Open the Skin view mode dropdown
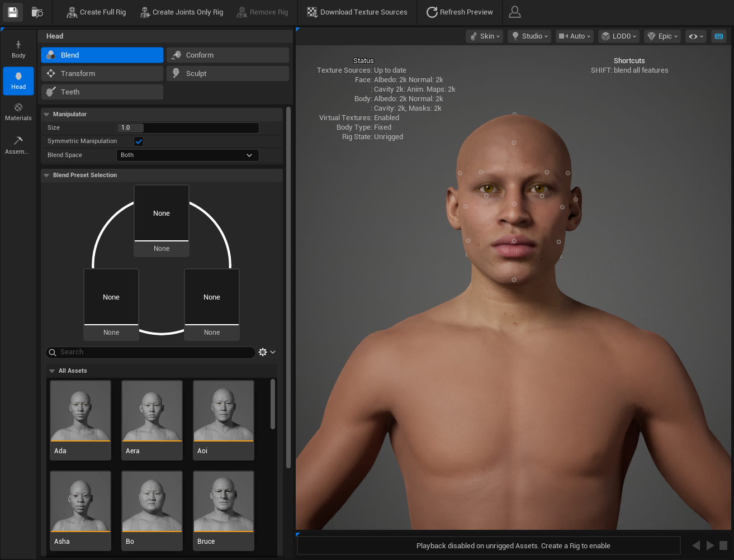This screenshot has height=560, width=734. pyautogui.click(x=485, y=36)
